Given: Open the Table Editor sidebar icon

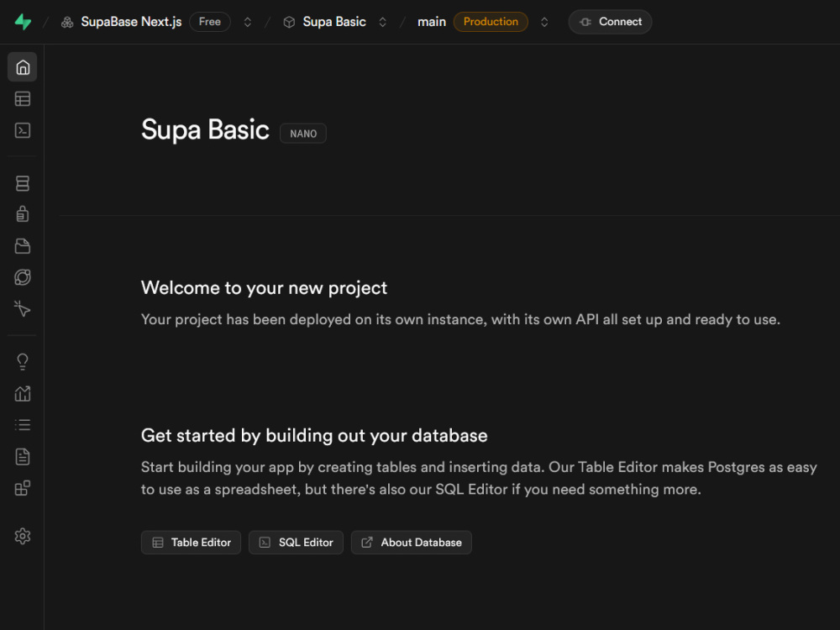Looking at the screenshot, I should [23, 98].
